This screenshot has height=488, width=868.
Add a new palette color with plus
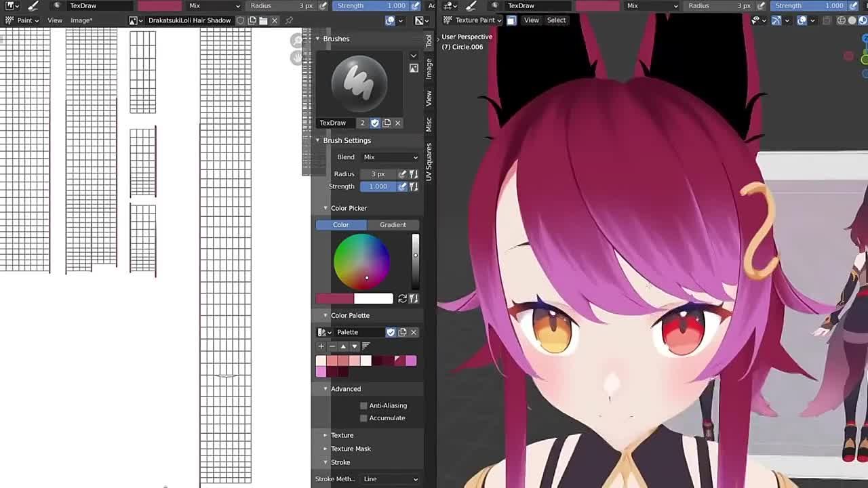[x=321, y=346]
